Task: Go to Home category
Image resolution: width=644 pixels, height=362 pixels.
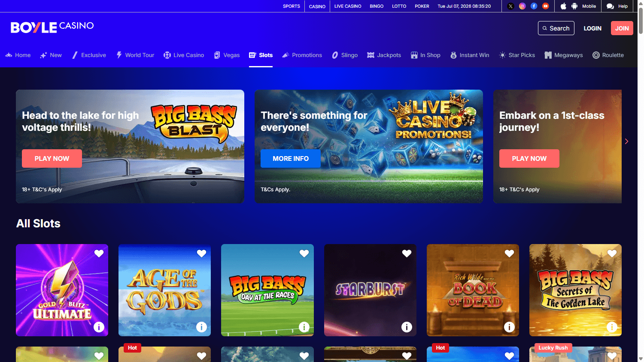Action: [18, 55]
